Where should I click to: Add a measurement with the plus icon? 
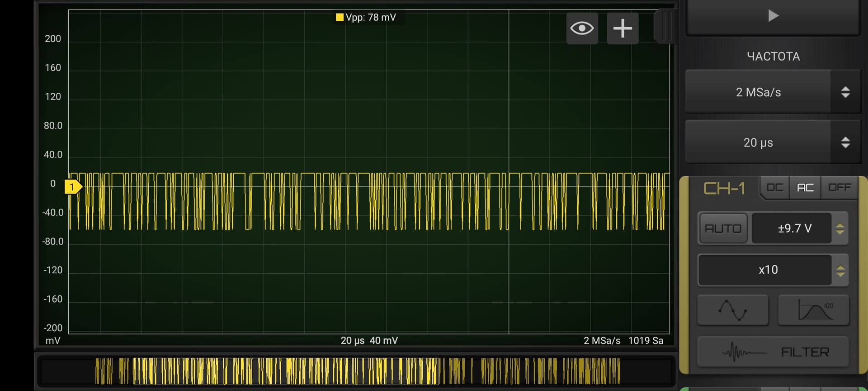coord(623,29)
